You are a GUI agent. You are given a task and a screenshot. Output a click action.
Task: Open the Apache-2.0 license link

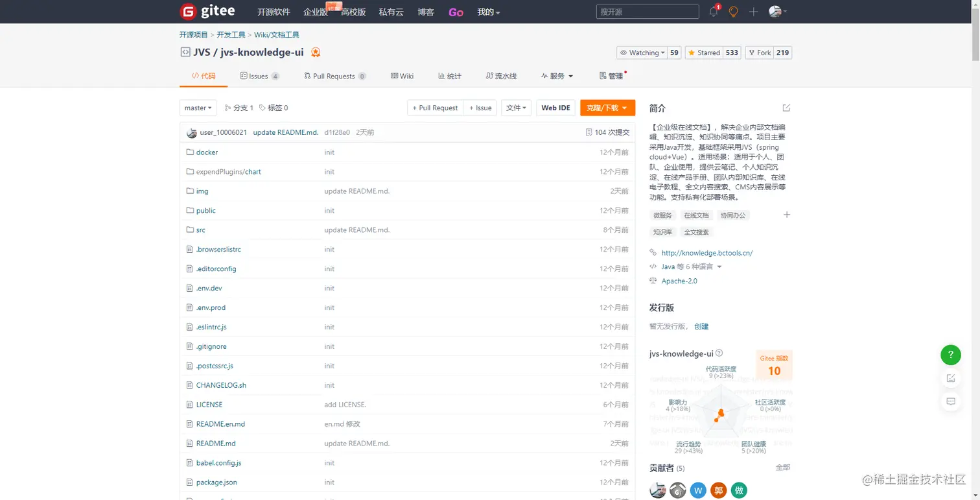(679, 281)
